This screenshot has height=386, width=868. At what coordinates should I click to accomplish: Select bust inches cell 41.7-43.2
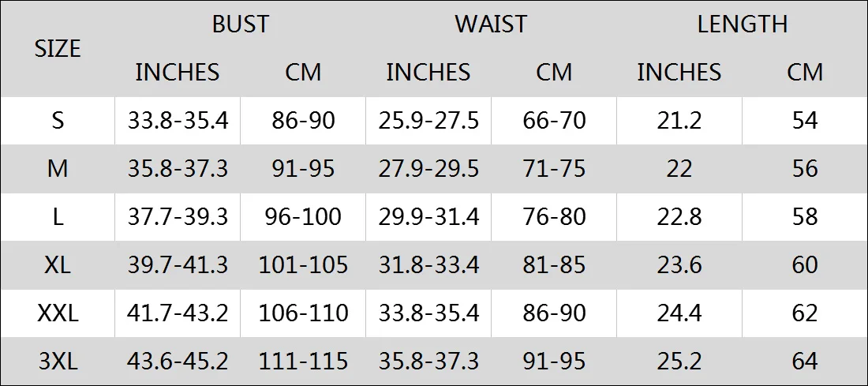178,313
